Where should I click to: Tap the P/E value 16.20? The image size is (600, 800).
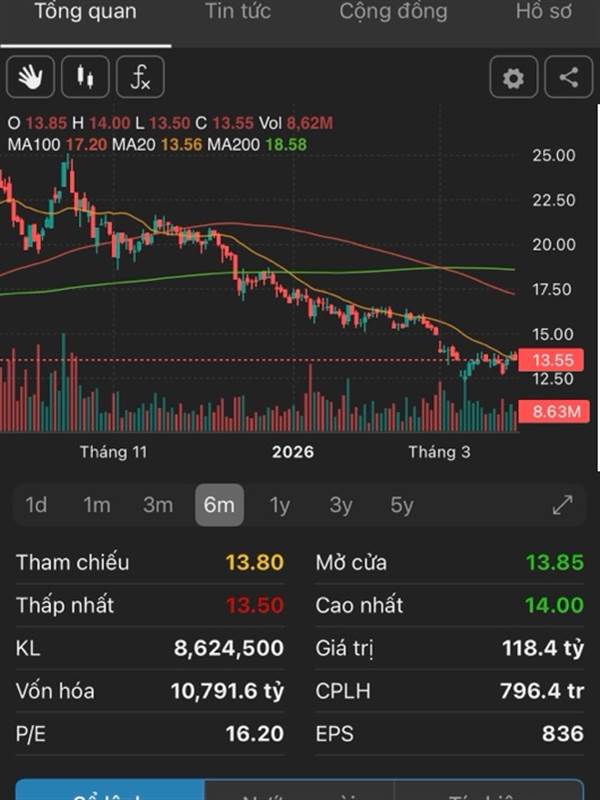click(x=255, y=734)
